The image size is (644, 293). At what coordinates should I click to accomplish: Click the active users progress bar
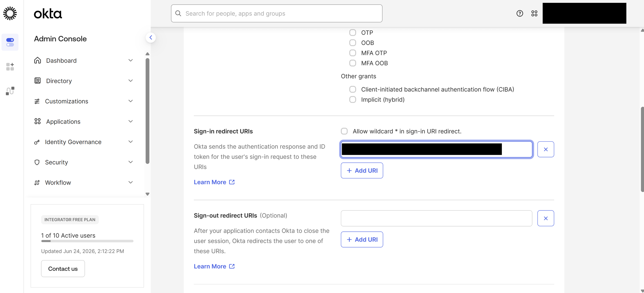click(87, 241)
